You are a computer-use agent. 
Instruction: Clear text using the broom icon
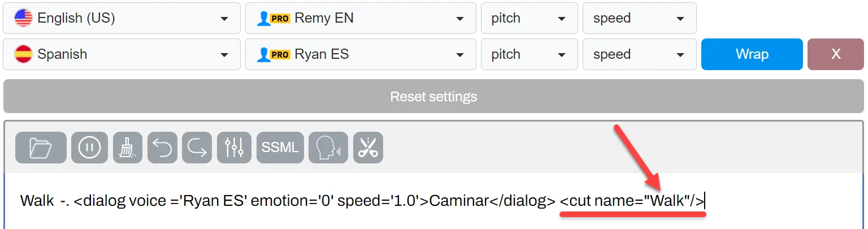tap(128, 148)
